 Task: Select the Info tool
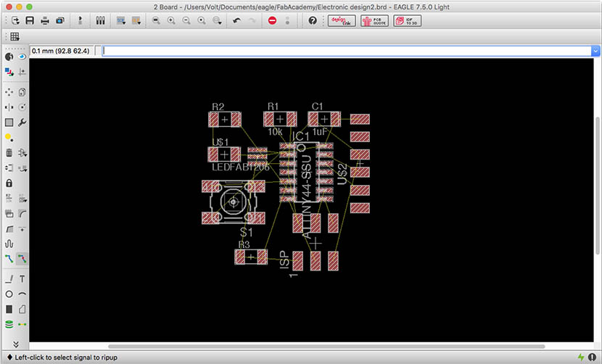[9, 57]
